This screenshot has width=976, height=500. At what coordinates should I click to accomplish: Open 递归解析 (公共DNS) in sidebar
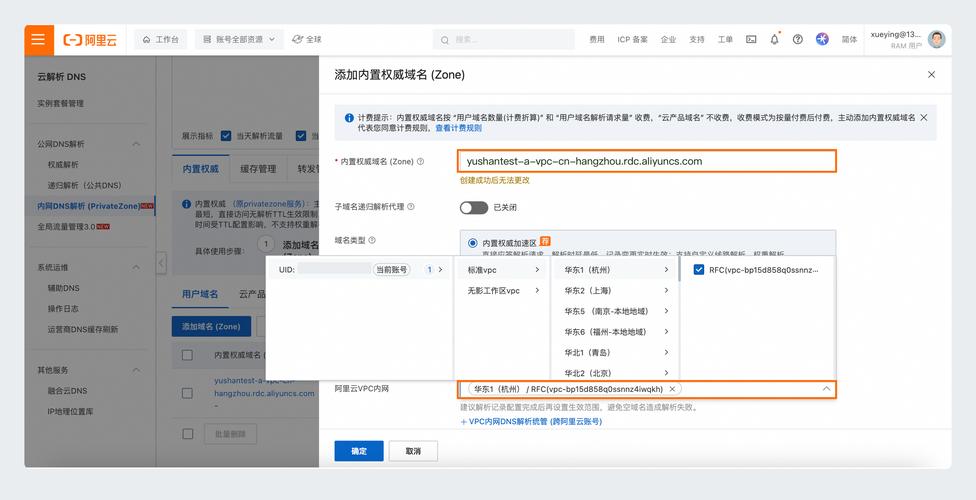coord(84,185)
